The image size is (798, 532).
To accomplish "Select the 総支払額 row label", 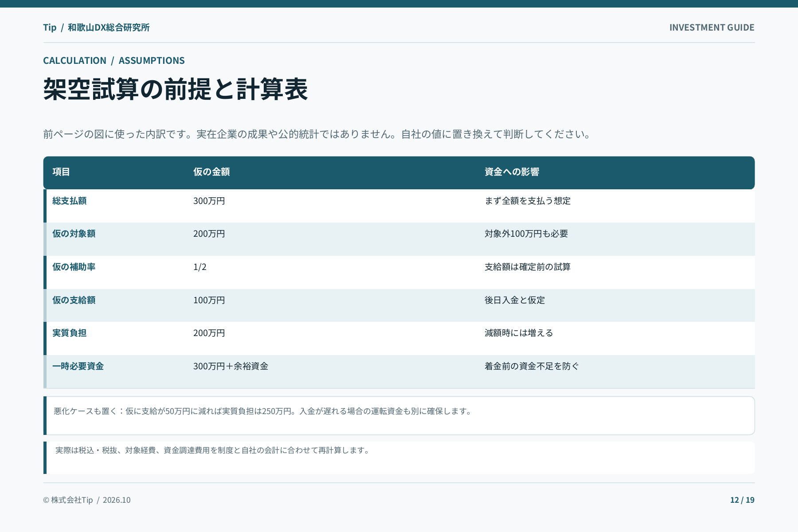I will click(70, 201).
